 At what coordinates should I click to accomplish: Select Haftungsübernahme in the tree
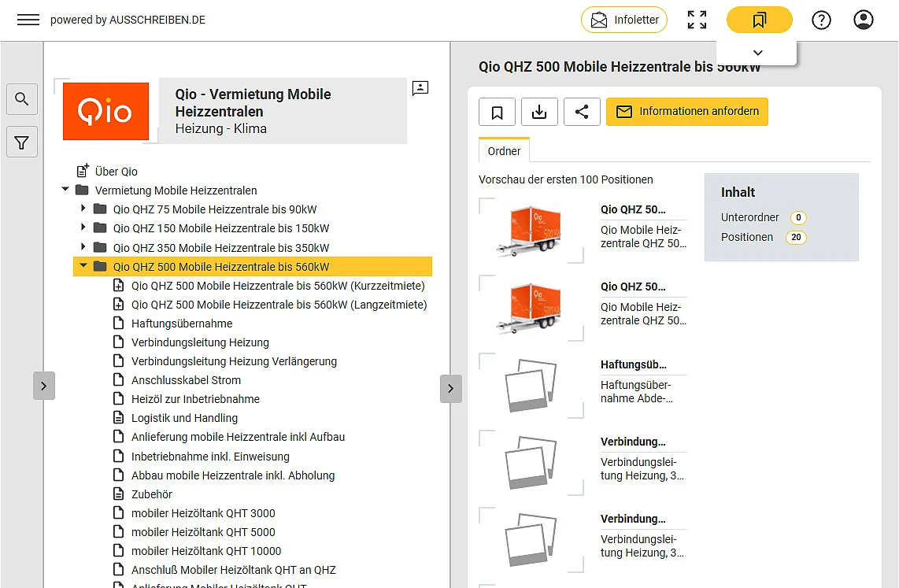[x=182, y=324]
